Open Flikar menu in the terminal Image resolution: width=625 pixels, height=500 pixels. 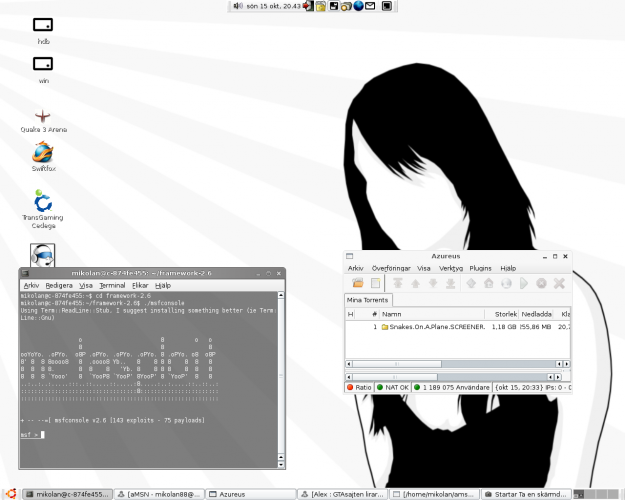(139, 285)
